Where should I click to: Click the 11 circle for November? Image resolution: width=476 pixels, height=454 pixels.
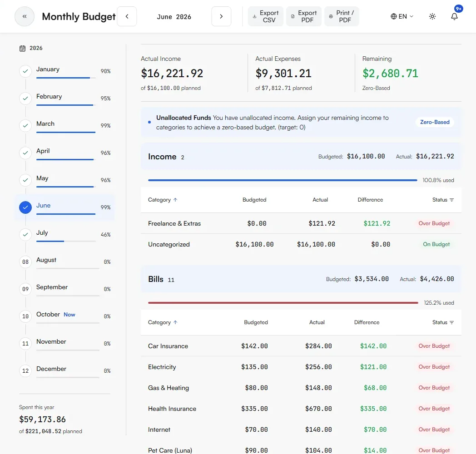click(x=25, y=344)
